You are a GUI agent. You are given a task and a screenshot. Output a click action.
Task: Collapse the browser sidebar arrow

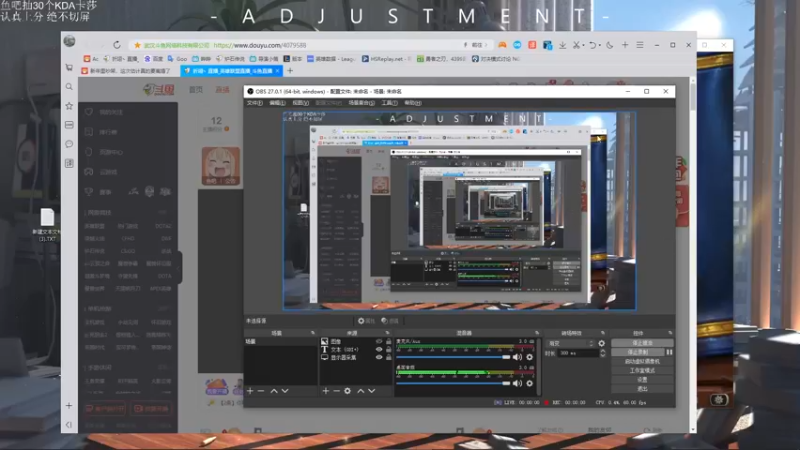point(69,424)
